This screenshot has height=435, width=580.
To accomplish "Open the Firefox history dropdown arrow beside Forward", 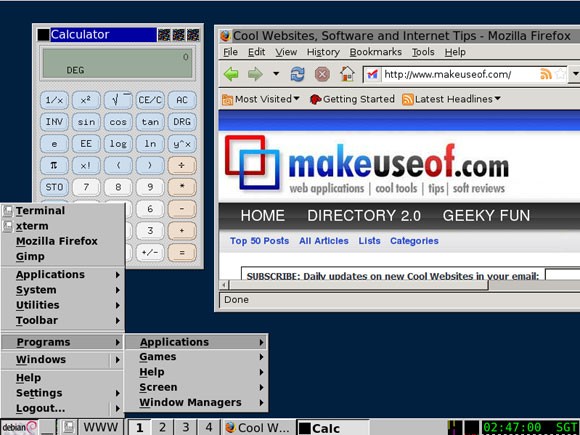I will (x=276, y=74).
